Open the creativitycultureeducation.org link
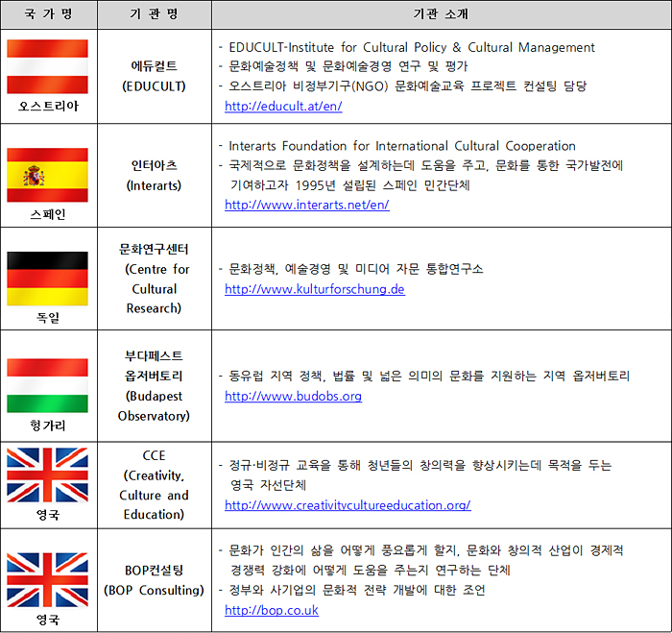This screenshot has width=672, height=633. coord(348,505)
